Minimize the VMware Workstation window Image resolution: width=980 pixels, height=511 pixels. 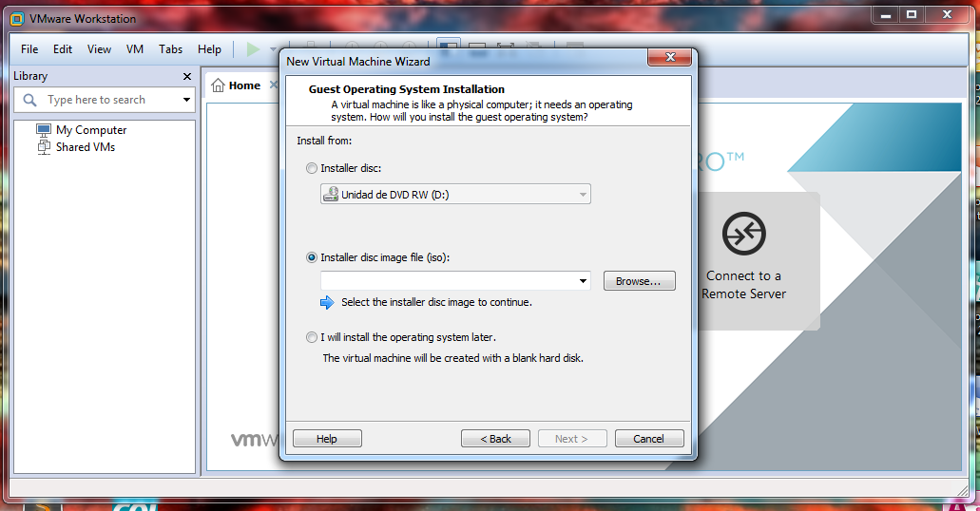[x=886, y=14]
